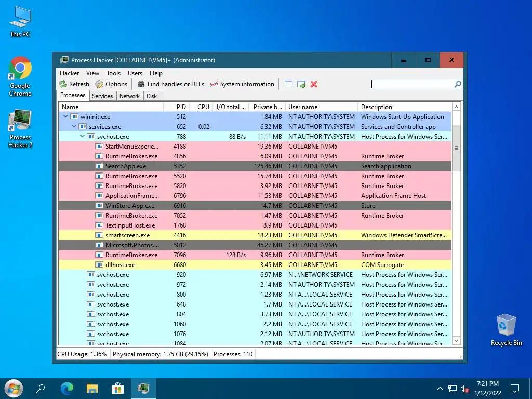
Task: Click Physical memory status bar entry
Action: (x=160, y=354)
